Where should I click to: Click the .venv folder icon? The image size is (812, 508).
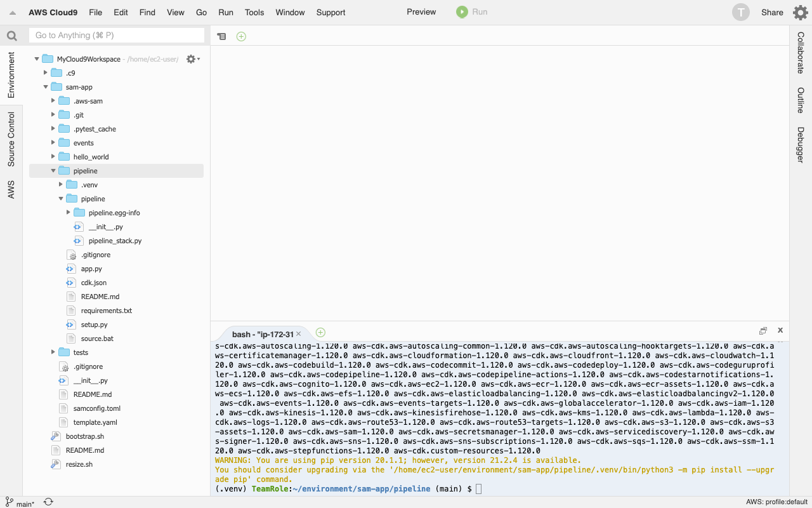(71, 185)
